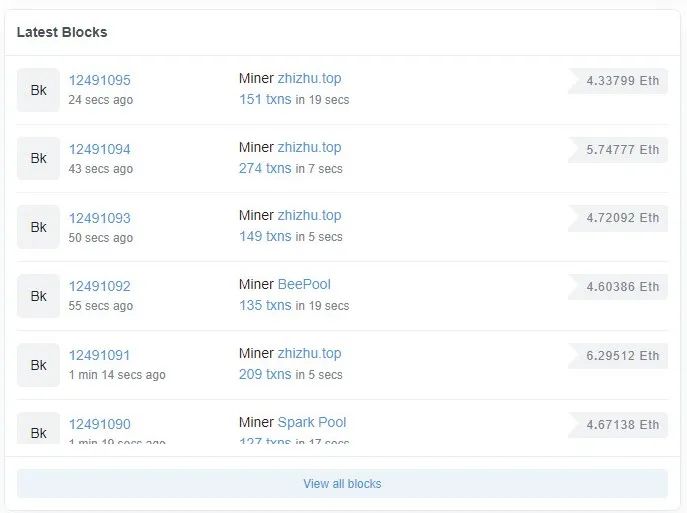
Task: Click the 6.29512 Eth reward badge
Action: 622,356
